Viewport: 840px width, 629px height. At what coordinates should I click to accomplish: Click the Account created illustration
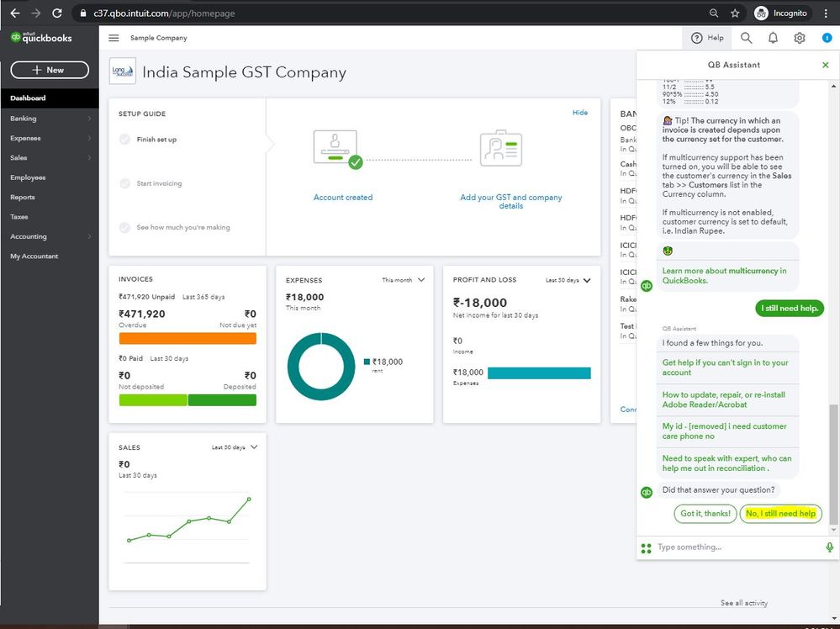pos(337,149)
